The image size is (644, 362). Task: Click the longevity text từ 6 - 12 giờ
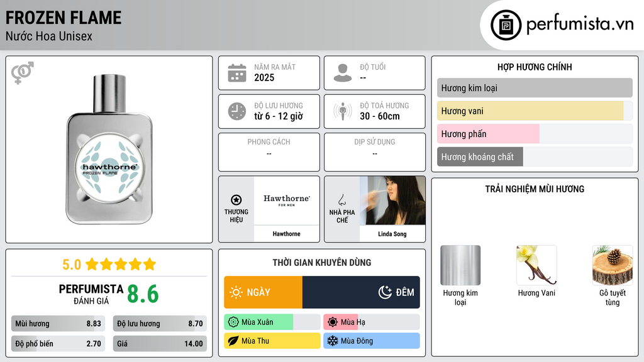click(279, 116)
